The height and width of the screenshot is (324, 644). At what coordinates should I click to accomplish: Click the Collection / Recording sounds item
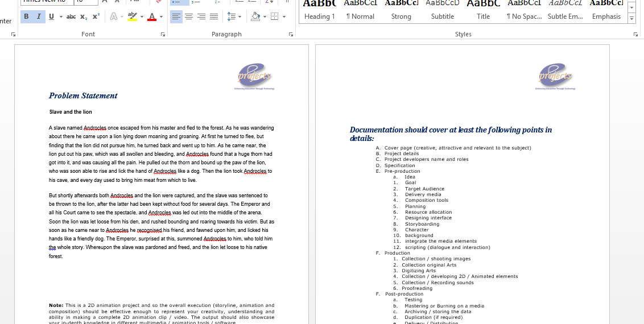438,283
